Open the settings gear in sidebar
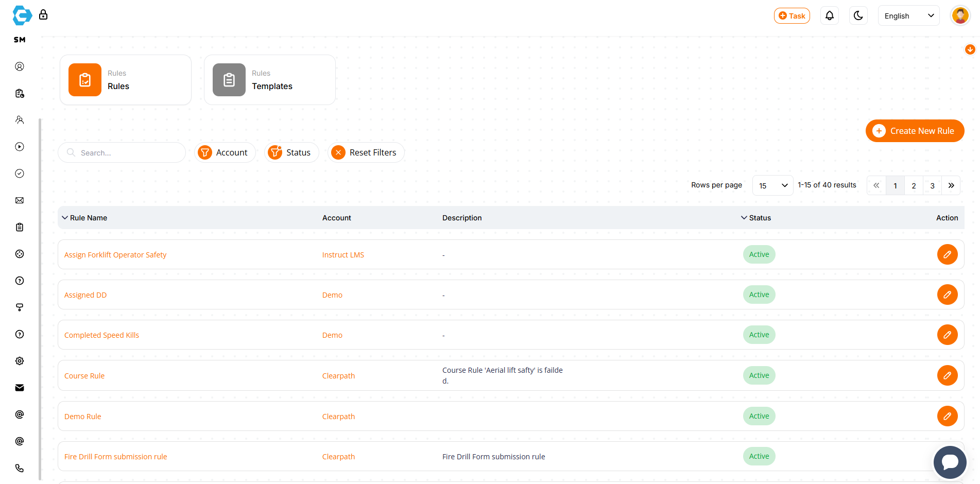980x484 pixels. (20, 361)
